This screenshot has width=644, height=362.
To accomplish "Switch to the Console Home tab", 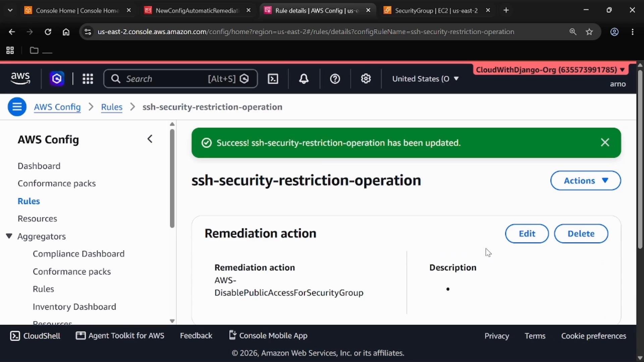I will tap(77, 10).
